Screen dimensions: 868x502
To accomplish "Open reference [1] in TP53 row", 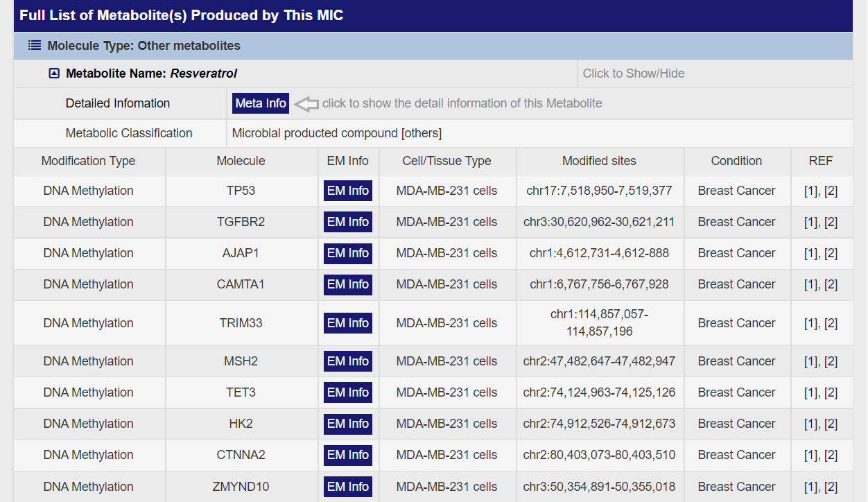I will tap(810, 191).
